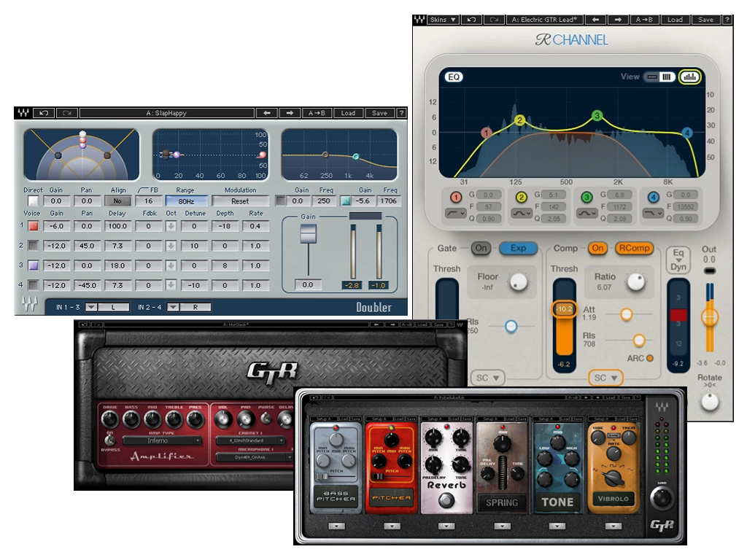Toggle the ARC indicator in RChannel
This screenshot has width=747, height=560.
(x=650, y=358)
